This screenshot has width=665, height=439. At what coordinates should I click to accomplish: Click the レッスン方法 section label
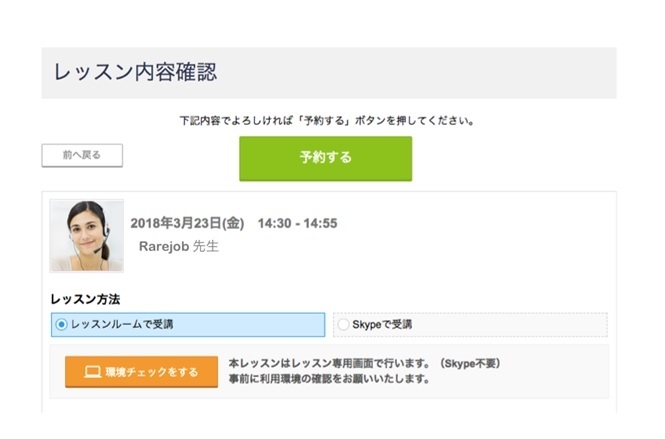tap(85, 299)
